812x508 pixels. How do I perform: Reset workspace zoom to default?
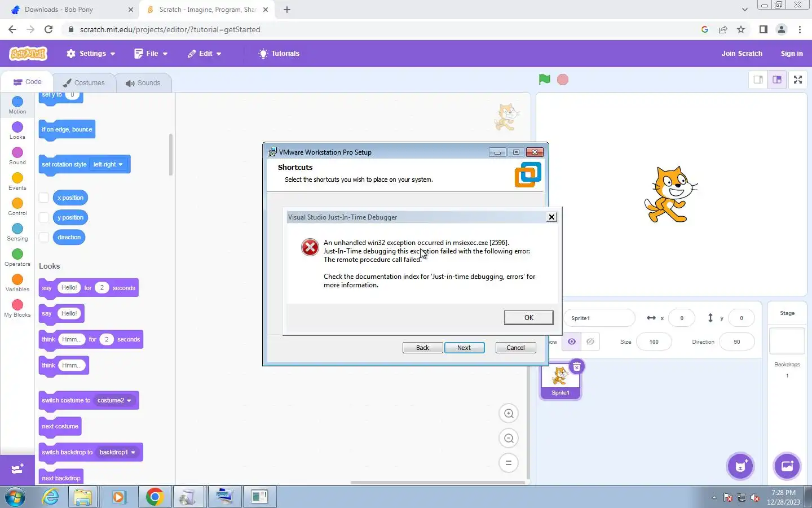[x=509, y=463]
